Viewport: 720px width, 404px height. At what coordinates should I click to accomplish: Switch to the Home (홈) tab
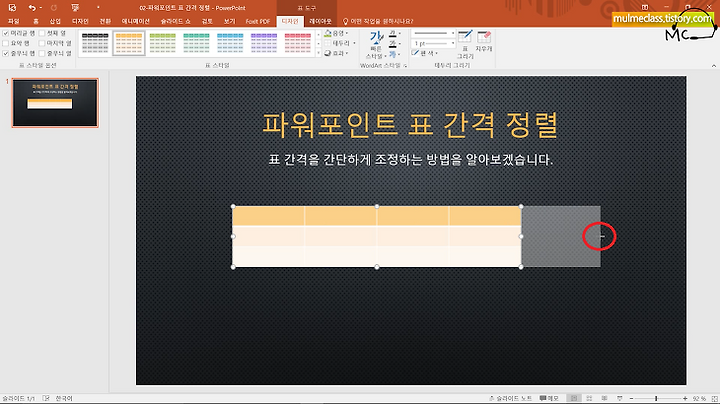pyautogui.click(x=36, y=21)
